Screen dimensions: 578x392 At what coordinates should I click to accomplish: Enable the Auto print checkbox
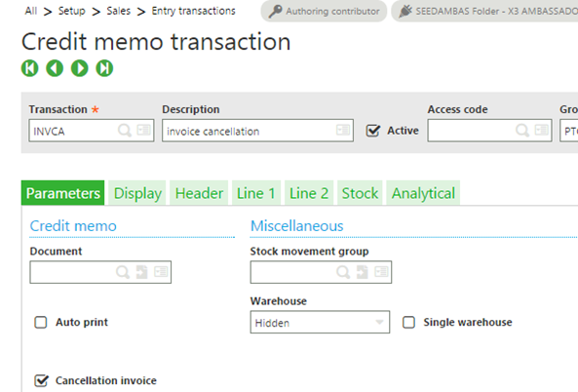[x=41, y=323]
